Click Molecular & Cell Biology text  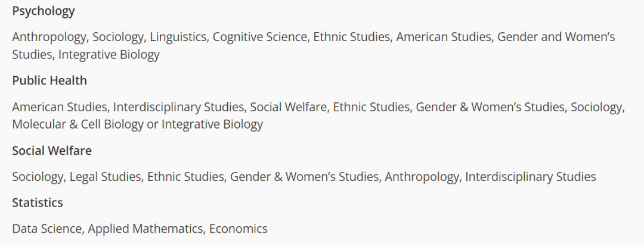click(78, 124)
